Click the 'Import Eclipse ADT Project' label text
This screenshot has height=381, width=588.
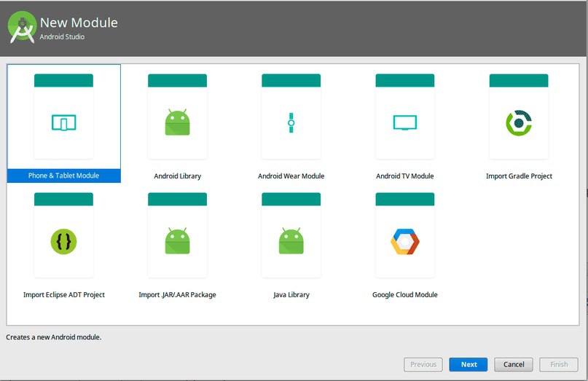click(x=63, y=295)
